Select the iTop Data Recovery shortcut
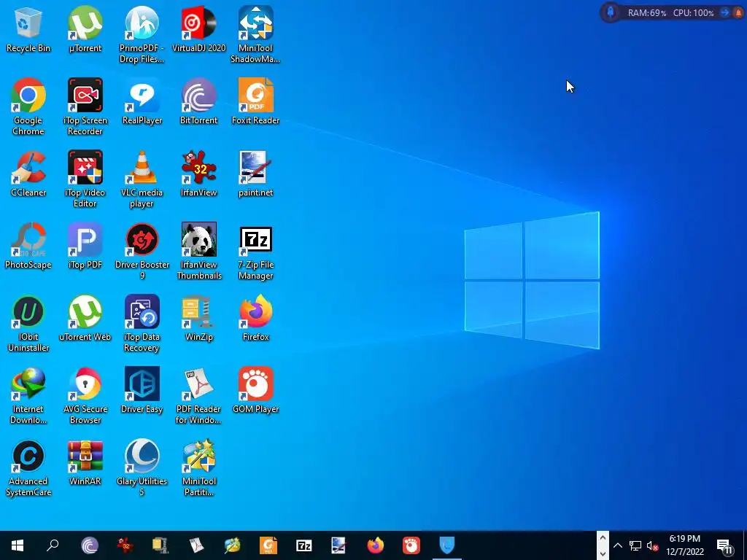Screen dimensions: 747x560 point(142,324)
